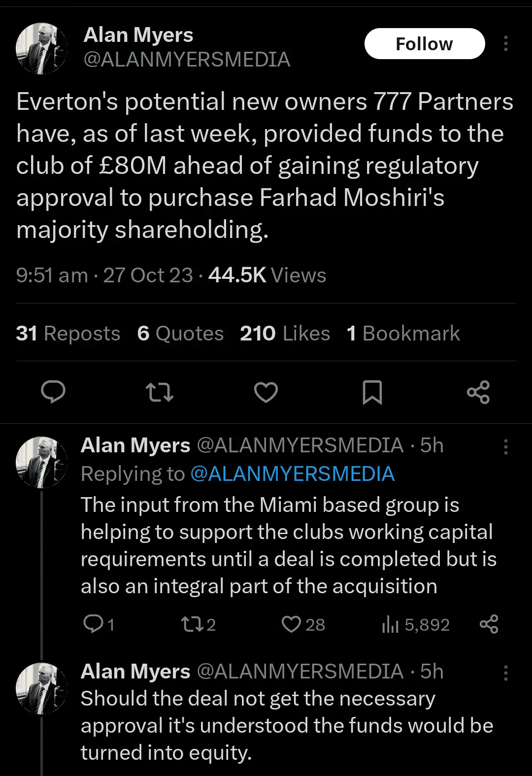Reply to the main £80M tweet
This screenshot has height=776, width=532.
(53, 392)
